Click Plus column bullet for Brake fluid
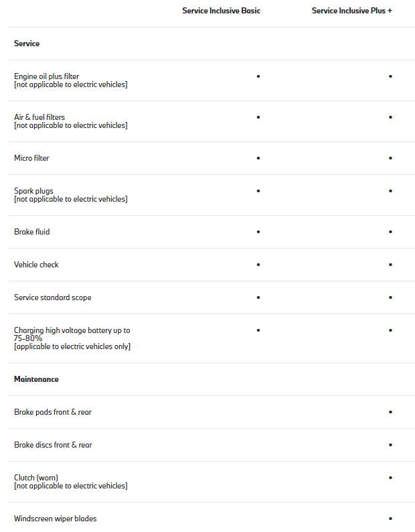The height and width of the screenshot is (532, 415). (x=391, y=232)
